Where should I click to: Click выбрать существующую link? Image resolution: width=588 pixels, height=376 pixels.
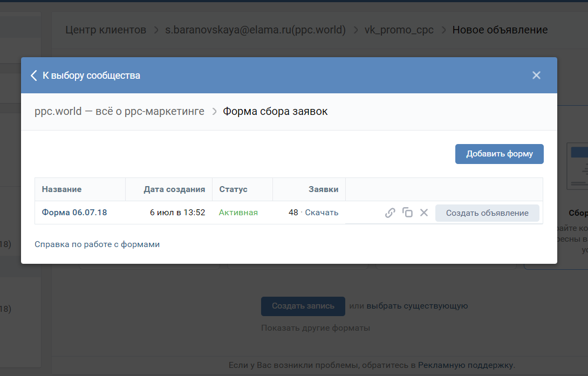[x=417, y=306]
